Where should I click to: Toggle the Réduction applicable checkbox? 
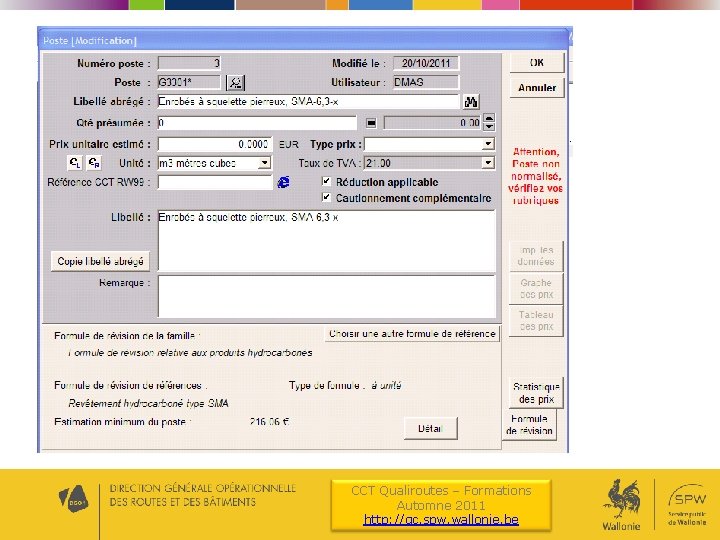tap(326, 181)
